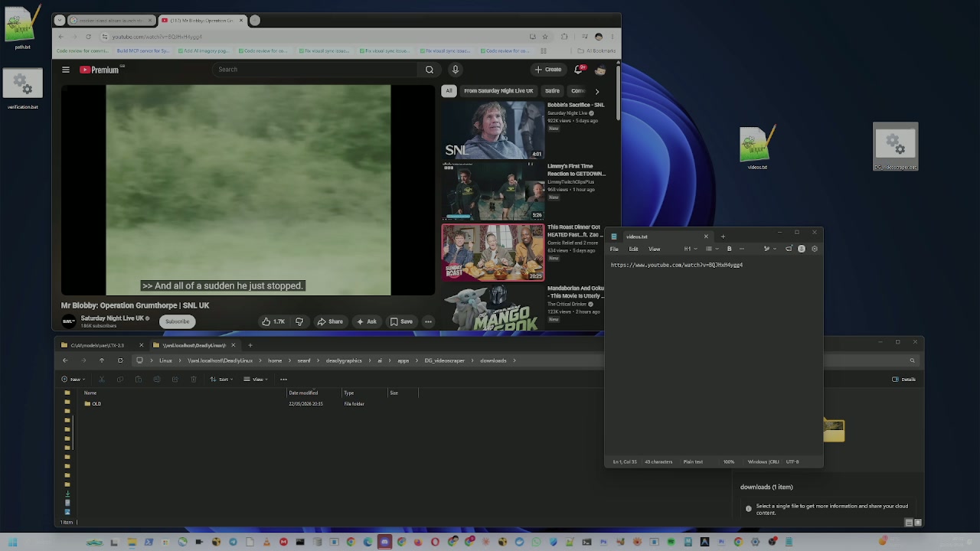Add new File Explorer tab

[x=250, y=345]
